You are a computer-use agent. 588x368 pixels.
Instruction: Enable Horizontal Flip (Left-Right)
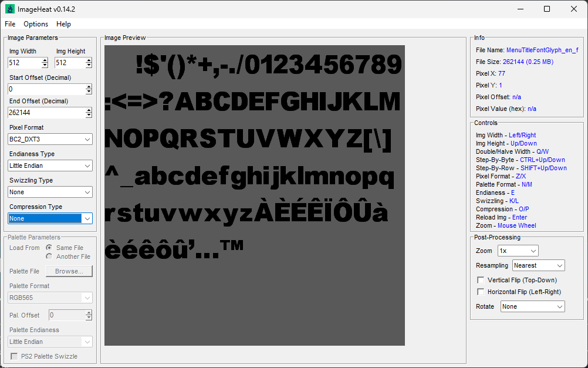pos(481,292)
